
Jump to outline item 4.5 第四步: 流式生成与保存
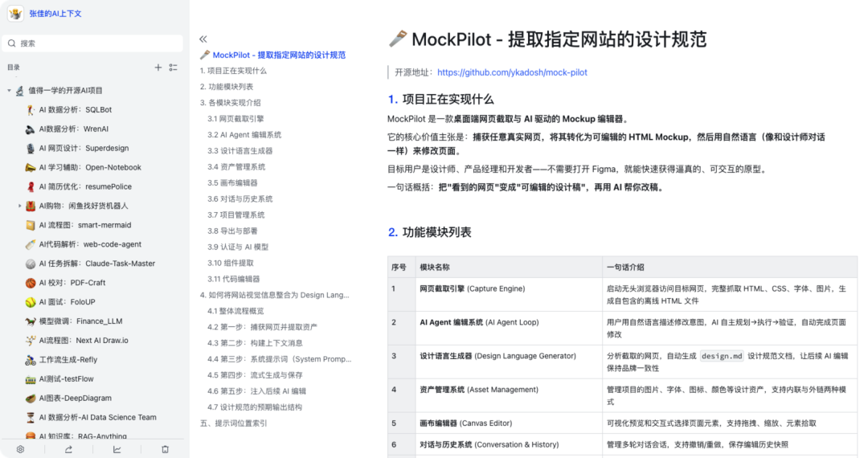click(256, 375)
